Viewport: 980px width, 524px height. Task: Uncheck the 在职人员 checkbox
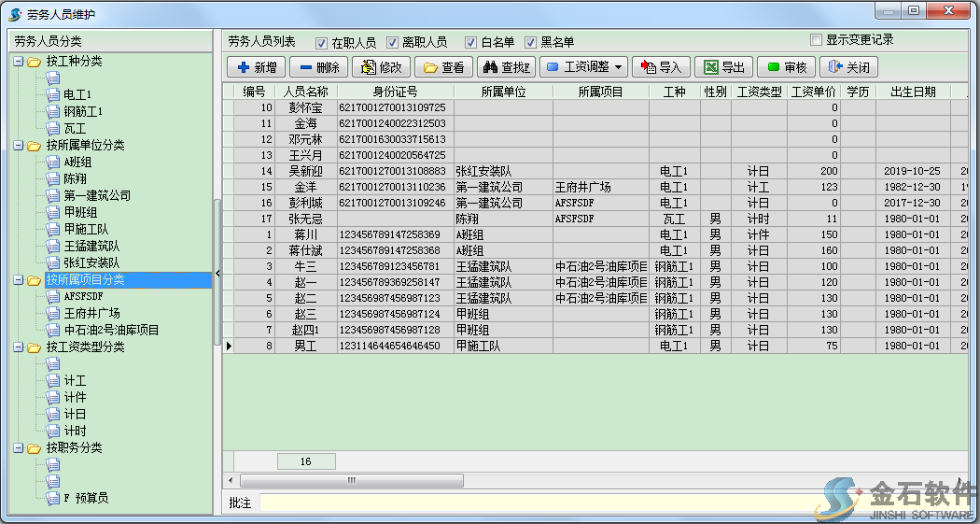[322, 43]
